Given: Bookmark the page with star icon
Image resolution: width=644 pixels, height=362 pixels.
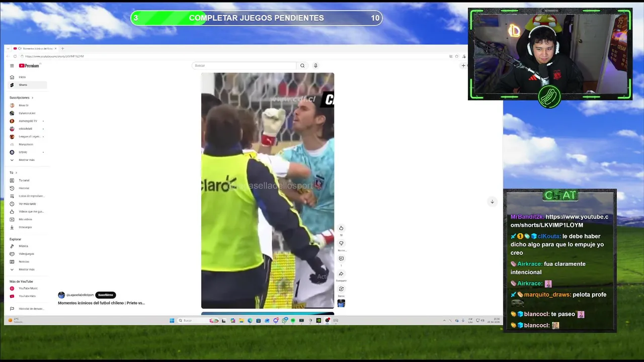Looking at the screenshot, I should click(457, 56).
